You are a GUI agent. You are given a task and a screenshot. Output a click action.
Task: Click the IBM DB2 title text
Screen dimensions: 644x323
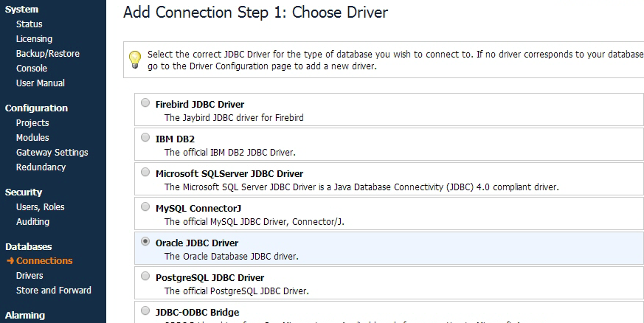175,139
